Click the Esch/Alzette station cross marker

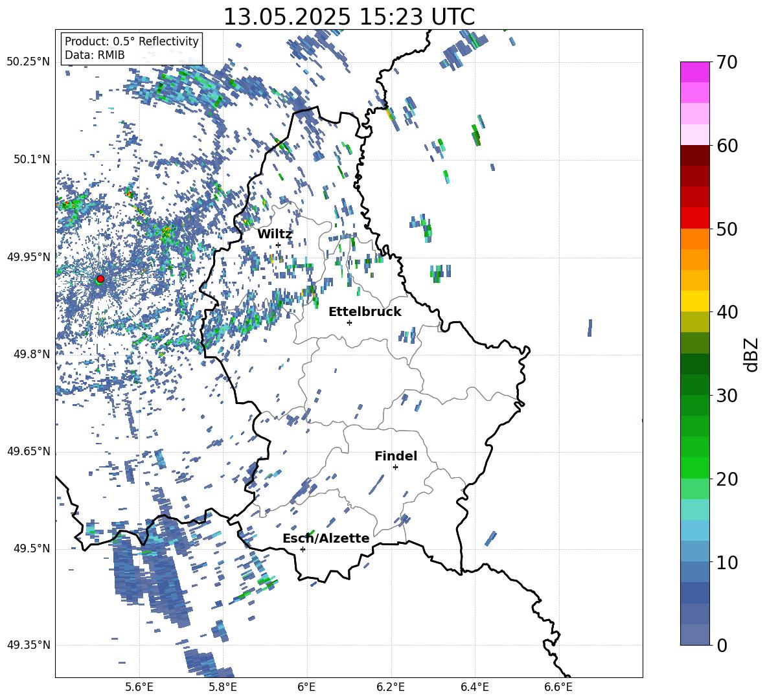point(303,549)
